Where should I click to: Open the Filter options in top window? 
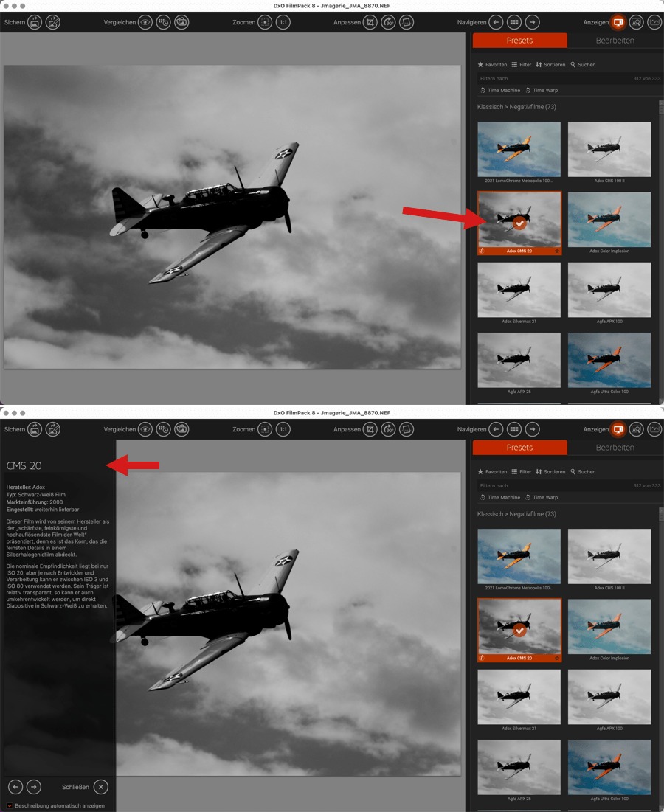(521, 65)
